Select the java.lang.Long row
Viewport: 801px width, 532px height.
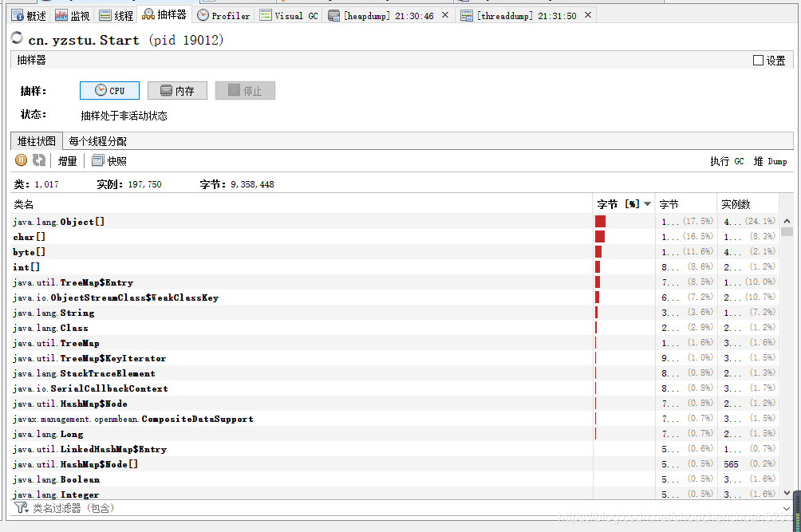tap(395, 434)
